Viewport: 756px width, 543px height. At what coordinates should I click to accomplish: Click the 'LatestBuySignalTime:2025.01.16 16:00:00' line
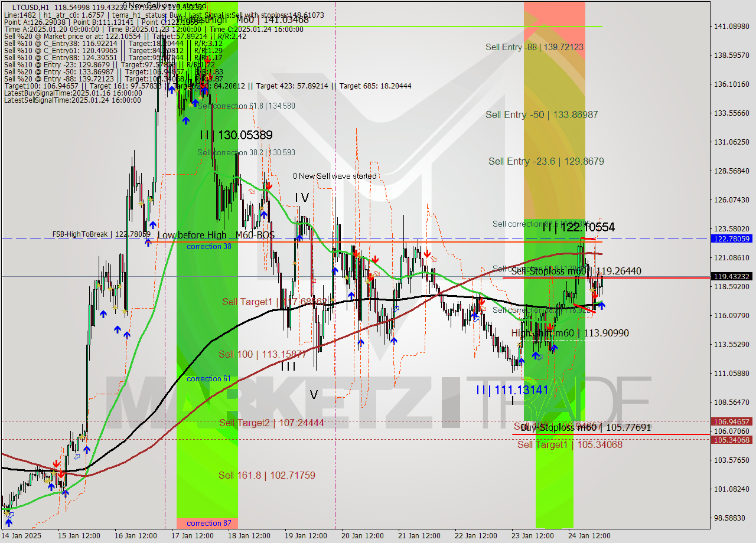pyautogui.click(x=73, y=93)
